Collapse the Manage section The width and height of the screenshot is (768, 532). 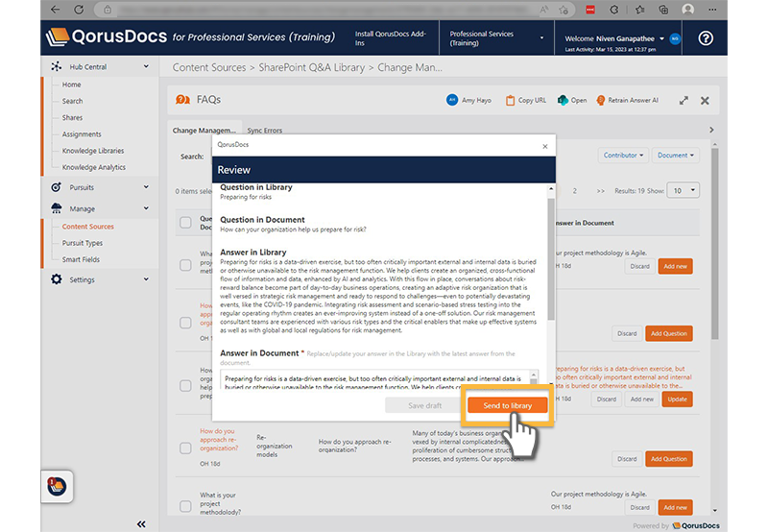pyautogui.click(x=146, y=208)
